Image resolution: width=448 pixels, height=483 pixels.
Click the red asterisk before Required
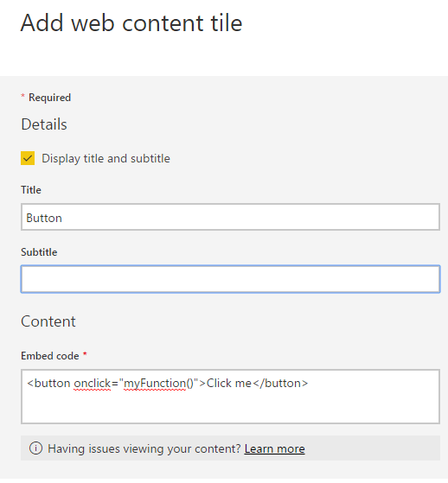(22, 96)
